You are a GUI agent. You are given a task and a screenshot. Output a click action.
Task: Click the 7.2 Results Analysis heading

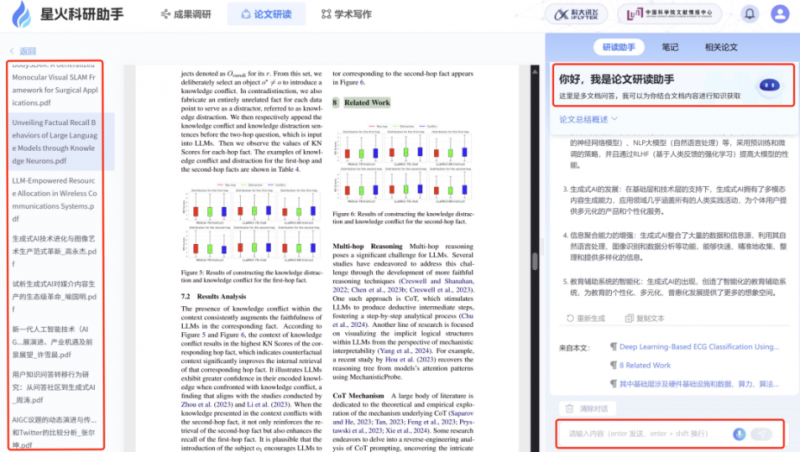[213, 296]
